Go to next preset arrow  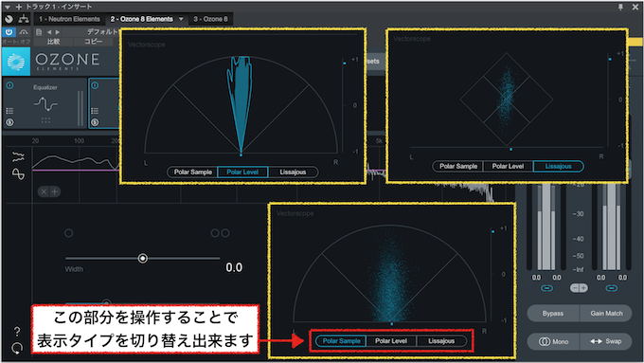click(58, 32)
